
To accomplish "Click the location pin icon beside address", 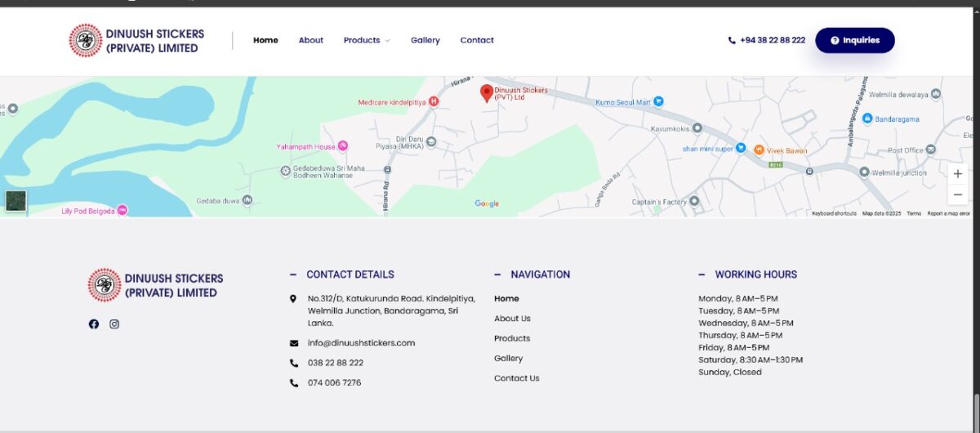I will (293, 299).
